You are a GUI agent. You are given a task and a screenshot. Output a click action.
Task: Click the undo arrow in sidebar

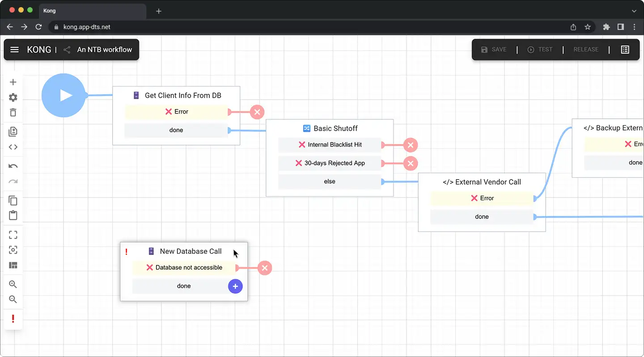pyautogui.click(x=13, y=166)
